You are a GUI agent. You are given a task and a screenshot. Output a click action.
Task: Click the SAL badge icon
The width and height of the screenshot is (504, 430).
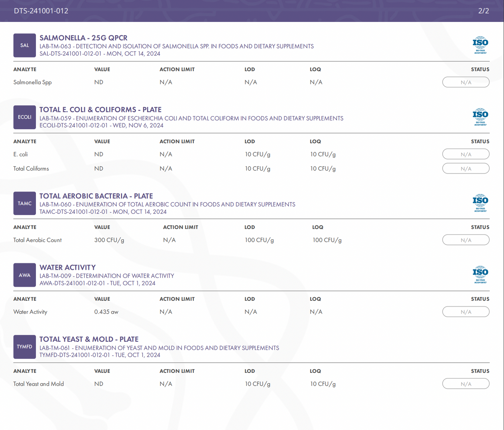[x=24, y=45]
